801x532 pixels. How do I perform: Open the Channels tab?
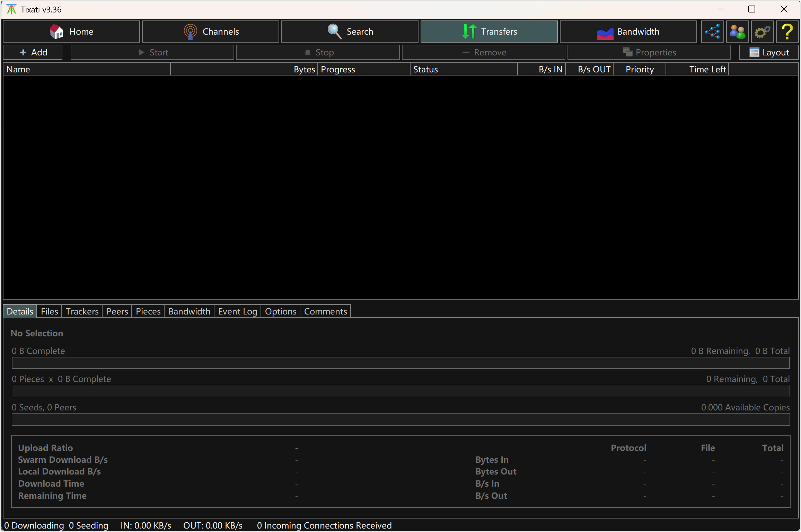tap(211, 32)
